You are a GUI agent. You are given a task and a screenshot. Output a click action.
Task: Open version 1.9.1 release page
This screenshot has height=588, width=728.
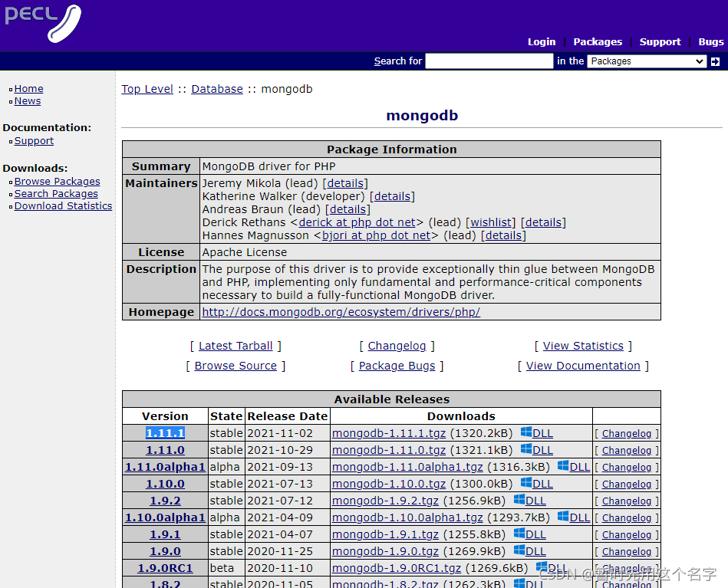pos(165,534)
